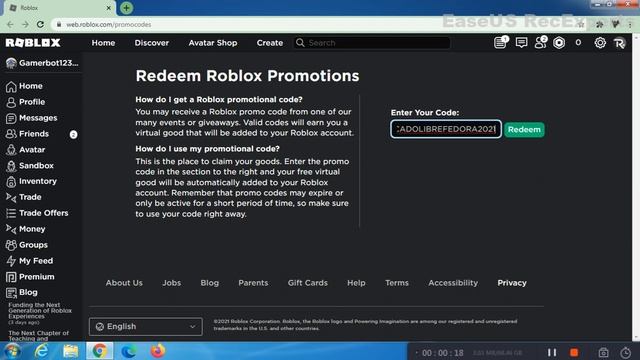The height and width of the screenshot is (360, 640).
Task: Click the Gamerbot123 avatar username
Action: point(42,63)
